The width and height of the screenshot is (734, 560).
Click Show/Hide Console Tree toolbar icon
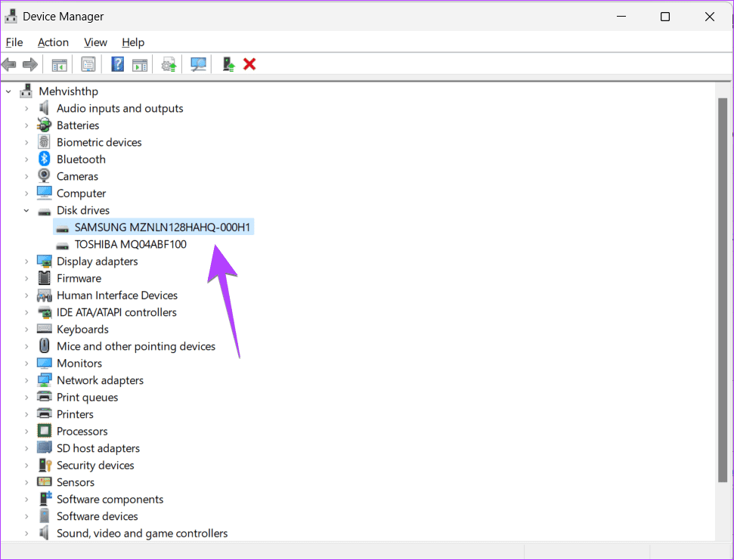coord(59,64)
